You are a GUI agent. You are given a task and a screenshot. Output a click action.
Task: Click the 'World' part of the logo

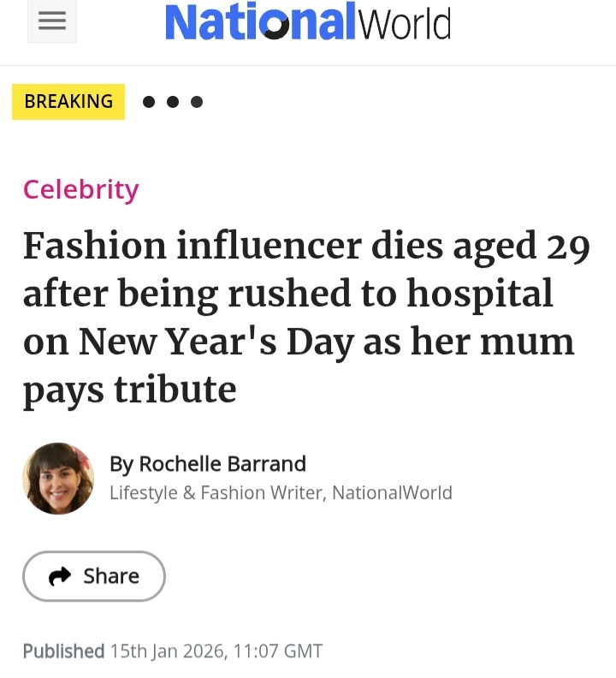tap(404, 23)
